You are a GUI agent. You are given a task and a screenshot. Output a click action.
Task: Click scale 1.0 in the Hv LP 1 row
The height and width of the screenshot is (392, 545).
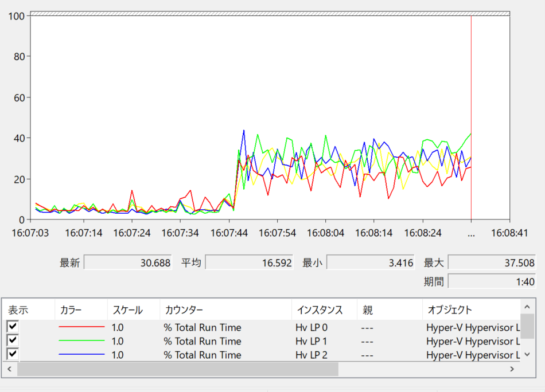point(118,342)
